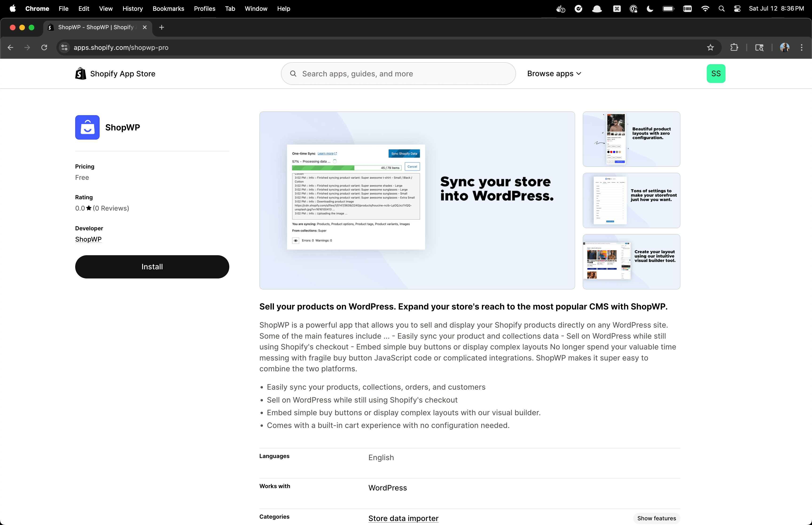Open the ShopWP developer link

(88, 239)
